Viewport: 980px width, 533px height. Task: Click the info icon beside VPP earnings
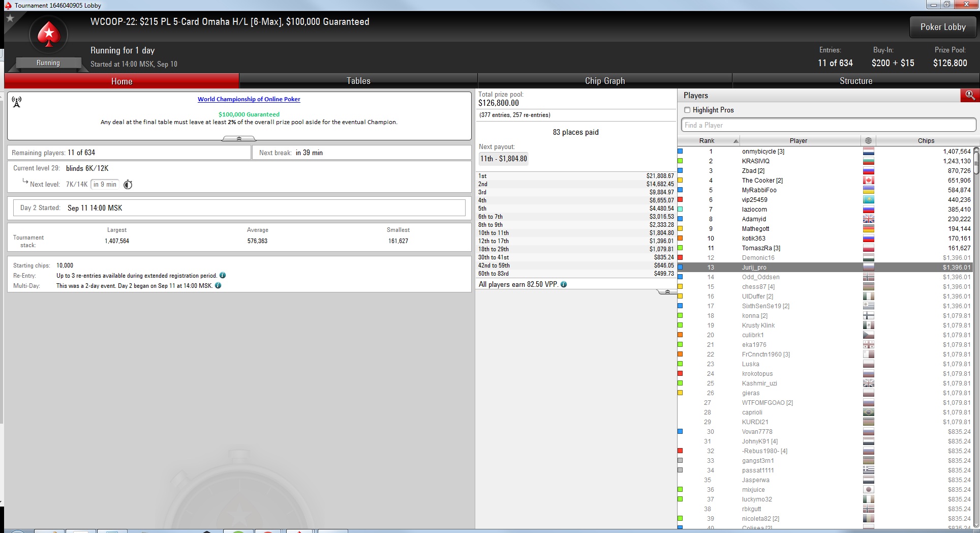pos(564,284)
